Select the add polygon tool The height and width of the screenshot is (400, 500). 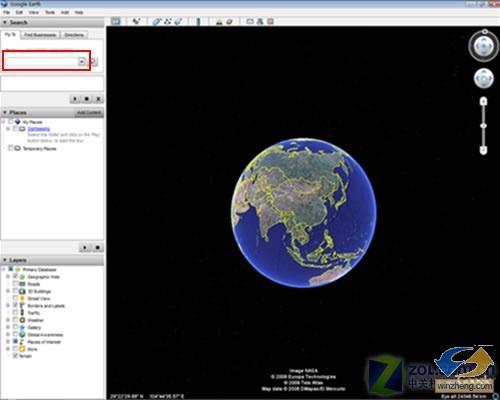(157, 21)
